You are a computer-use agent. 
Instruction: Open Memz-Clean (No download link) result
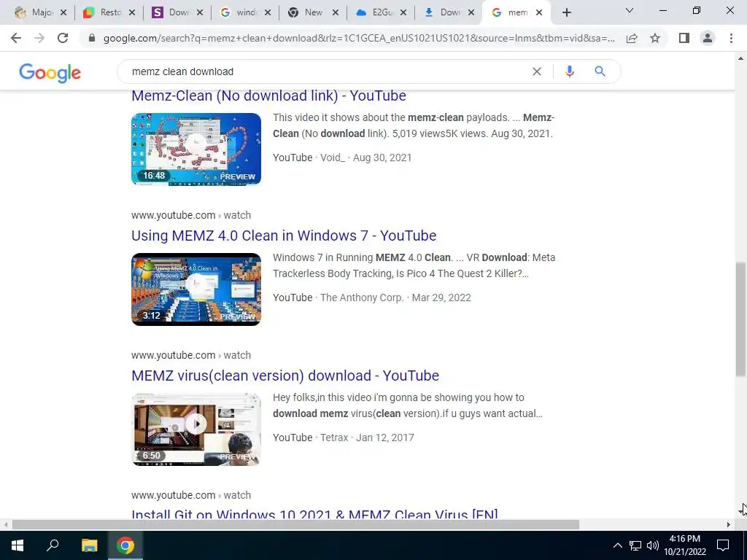268,96
